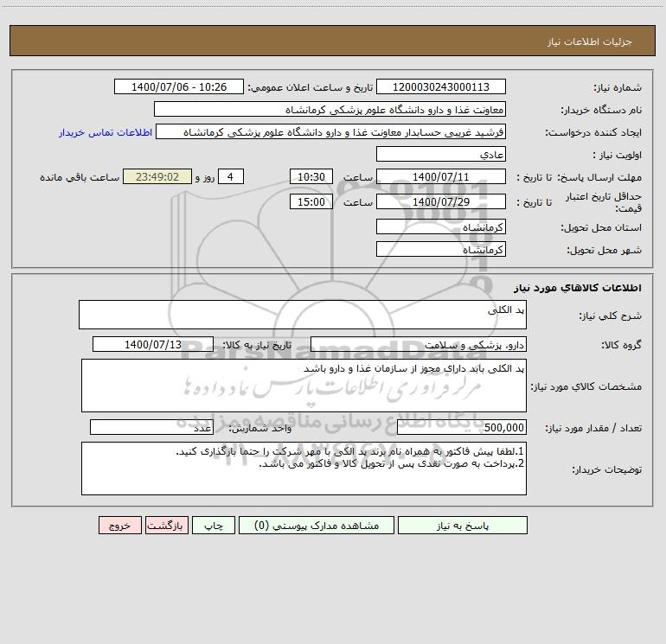The width and height of the screenshot is (666, 644).
Task: Click need date field 1400/07/13
Action: 153,344
